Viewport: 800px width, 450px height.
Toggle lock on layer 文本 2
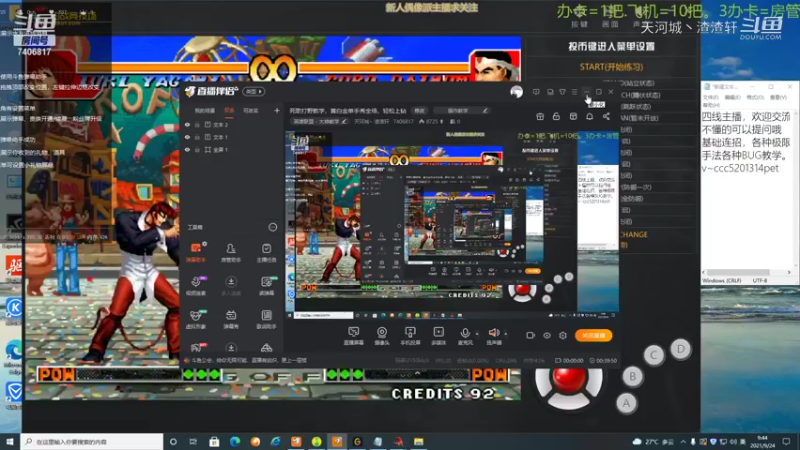[197, 124]
